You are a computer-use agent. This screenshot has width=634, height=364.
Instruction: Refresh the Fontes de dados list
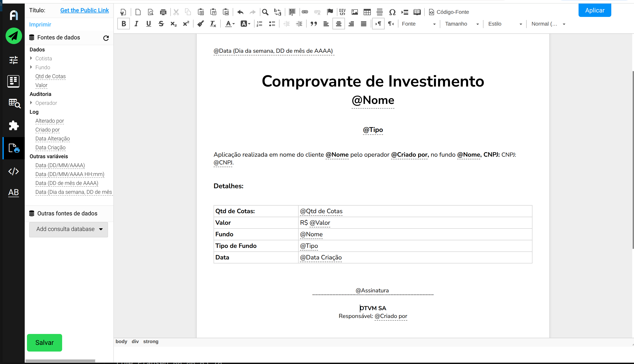[x=106, y=38]
